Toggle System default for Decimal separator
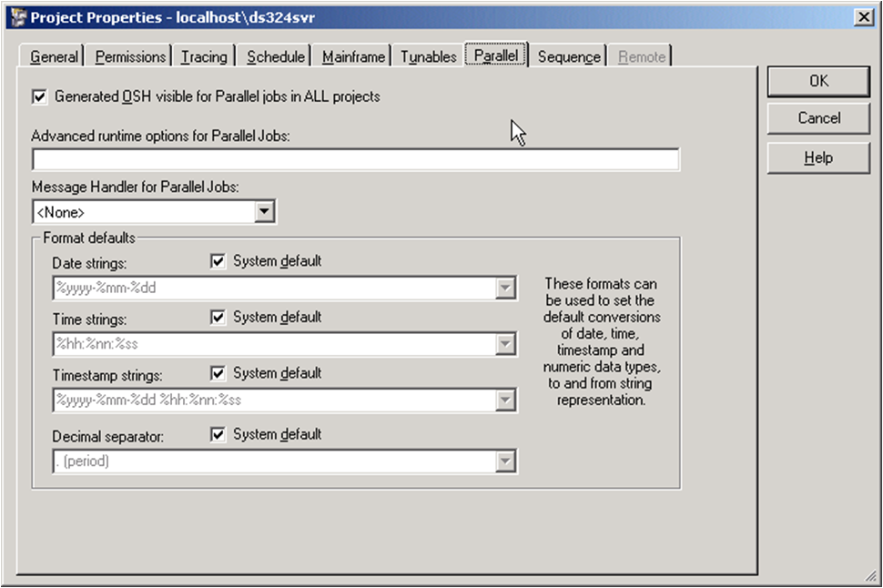This screenshot has height=588, width=883. point(218,435)
